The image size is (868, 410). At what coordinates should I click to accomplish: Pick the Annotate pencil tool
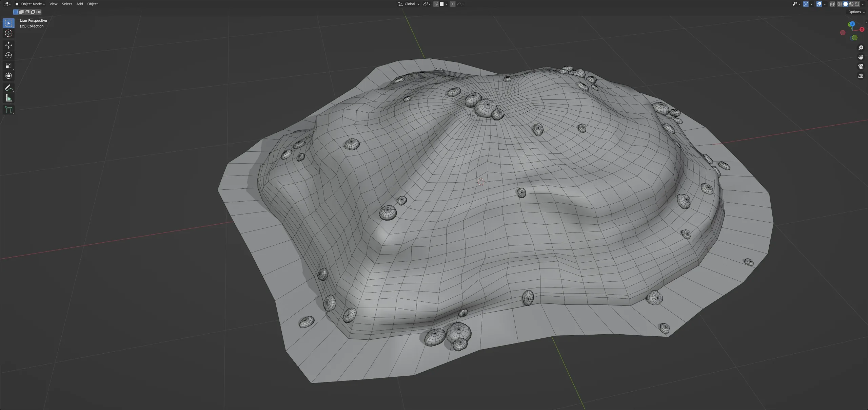click(8, 88)
